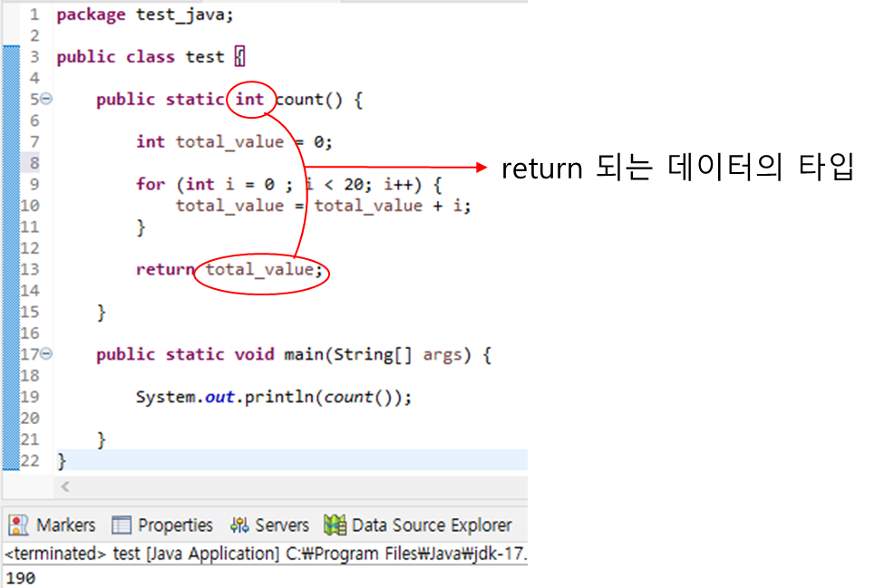Click line number 8 in the gutter
The image size is (875, 588).
[34, 163]
